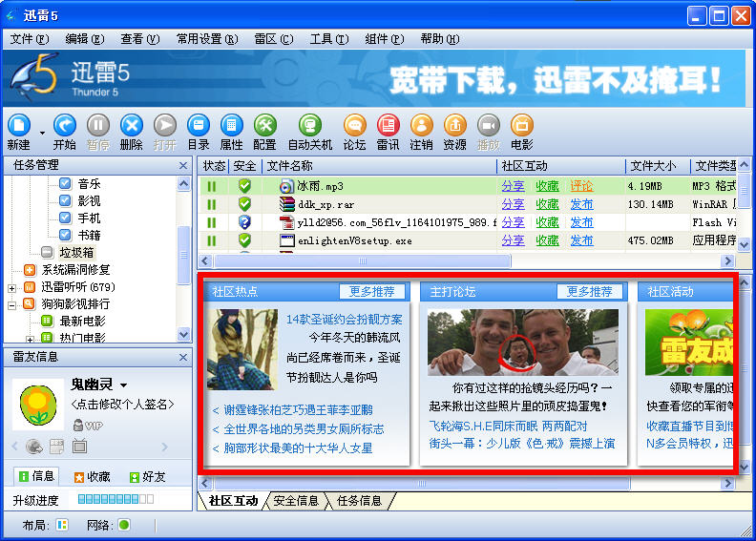The height and width of the screenshot is (541, 756).
Task: Open the 文件(F) menu
Action: pyautogui.click(x=30, y=39)
